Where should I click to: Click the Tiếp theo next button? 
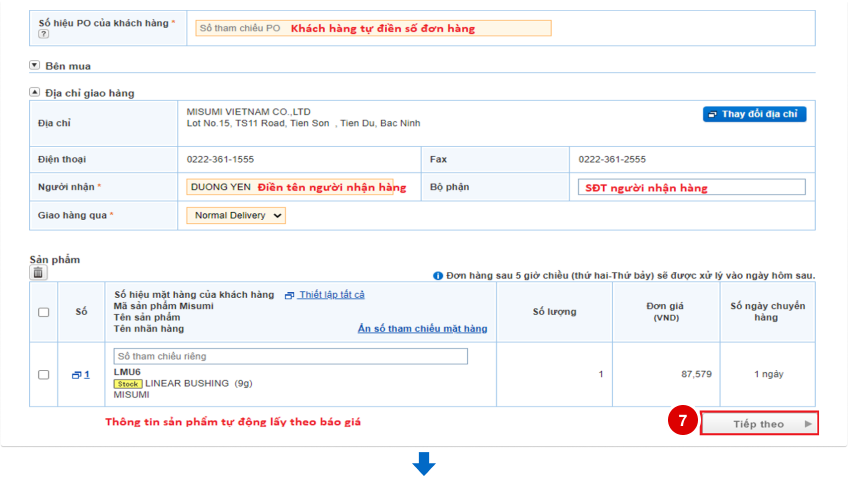759,424
